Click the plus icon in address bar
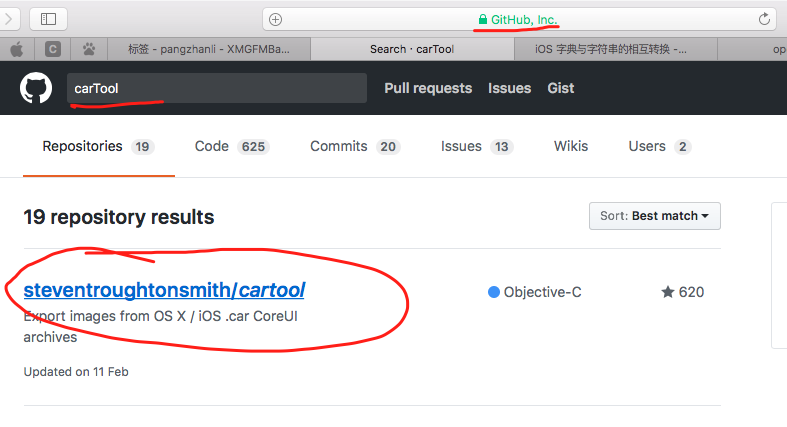Image resolution: width=787 pixels, height=427 pixels. pos(276,20)
